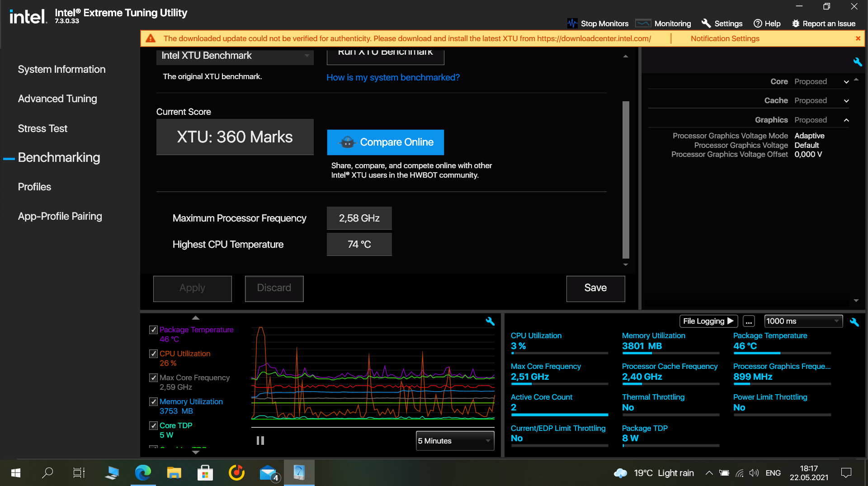Click Compare Online button

385,142
